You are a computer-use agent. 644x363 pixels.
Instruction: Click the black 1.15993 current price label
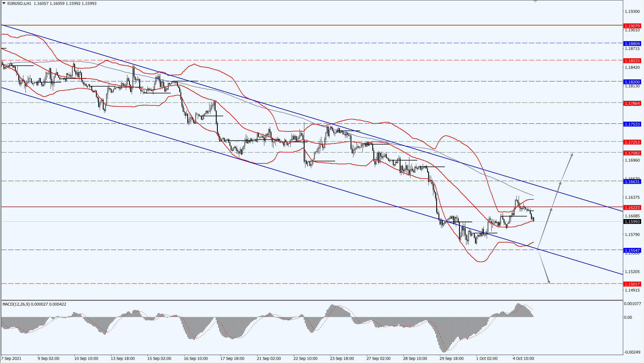coord(632,222)
